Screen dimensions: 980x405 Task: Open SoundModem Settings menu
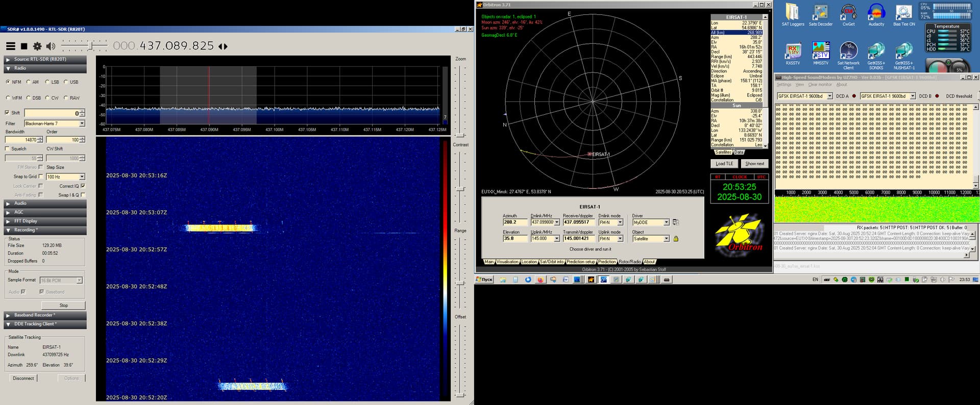tap(783, 85)
